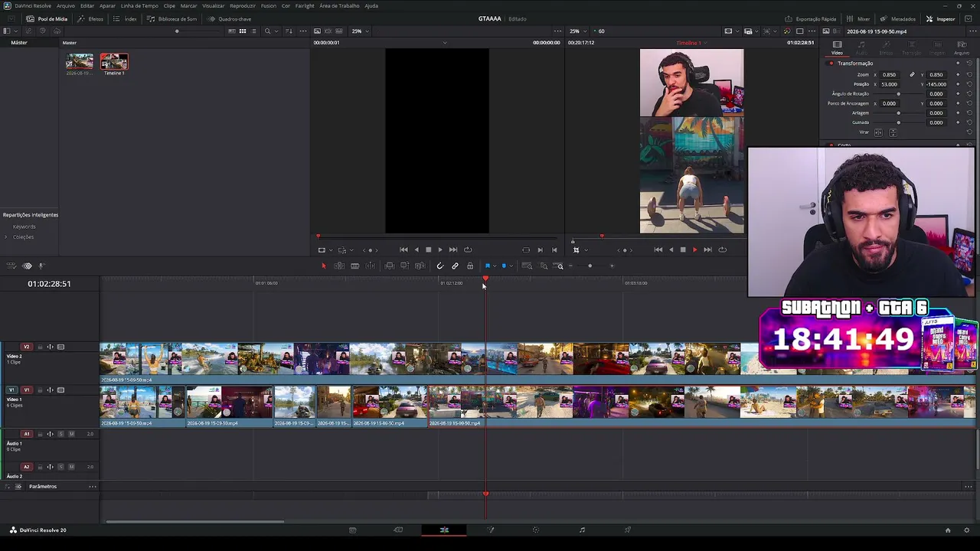Click the timeline zoom-out minus icon
Viewport: 980px width, 551px height.
[x=570, y=266]
